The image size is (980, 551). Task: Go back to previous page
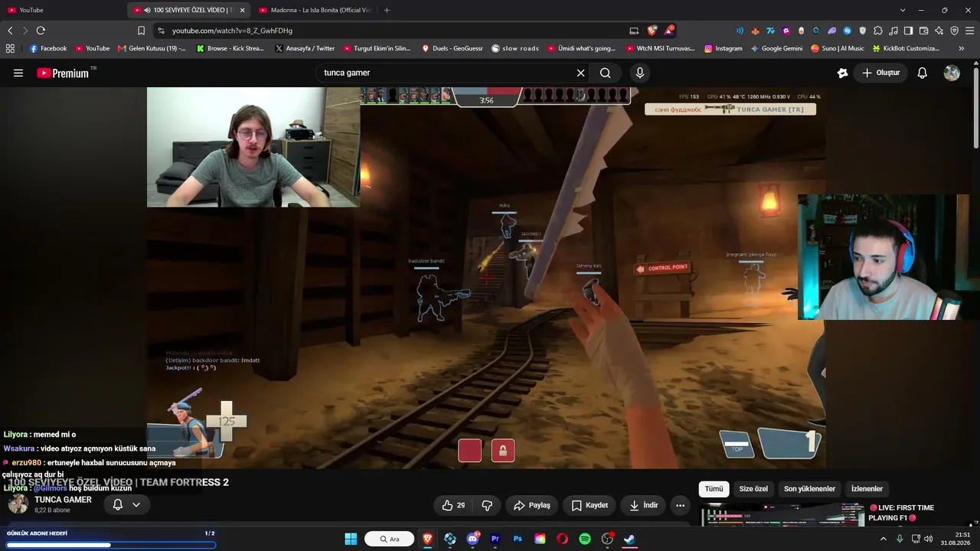click(x=10, y=31)
